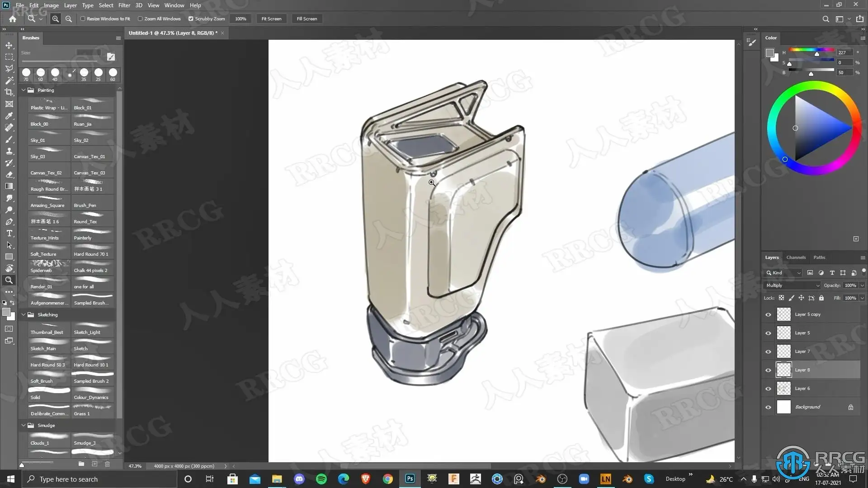Enable Resize Windows to Fit checkbox
This screenshot has width=868, height=488.
coord(83,19)
